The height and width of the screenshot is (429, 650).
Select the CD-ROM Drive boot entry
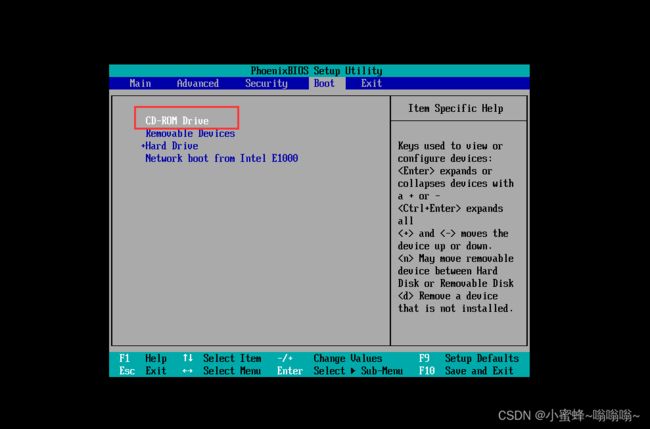click(x=177, y=121)
